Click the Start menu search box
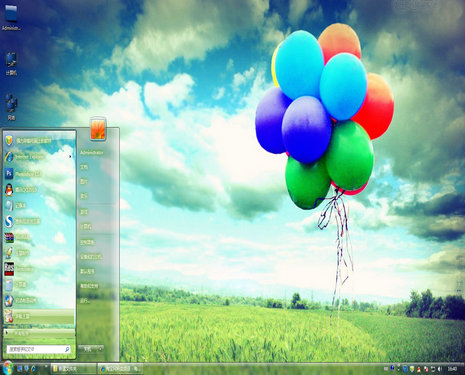 [x=38, y=349]
